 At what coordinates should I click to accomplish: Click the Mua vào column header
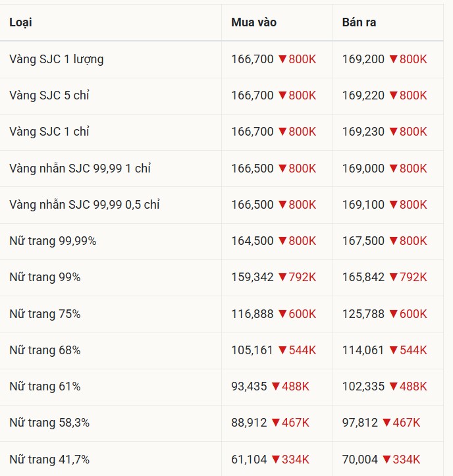253,22
